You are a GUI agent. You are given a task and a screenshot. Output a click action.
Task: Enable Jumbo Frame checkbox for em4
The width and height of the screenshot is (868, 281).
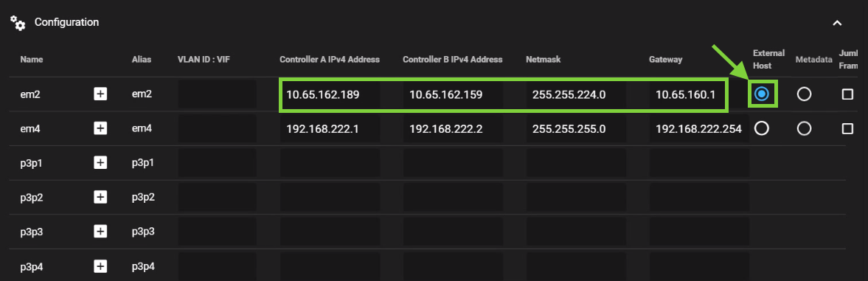847,128
